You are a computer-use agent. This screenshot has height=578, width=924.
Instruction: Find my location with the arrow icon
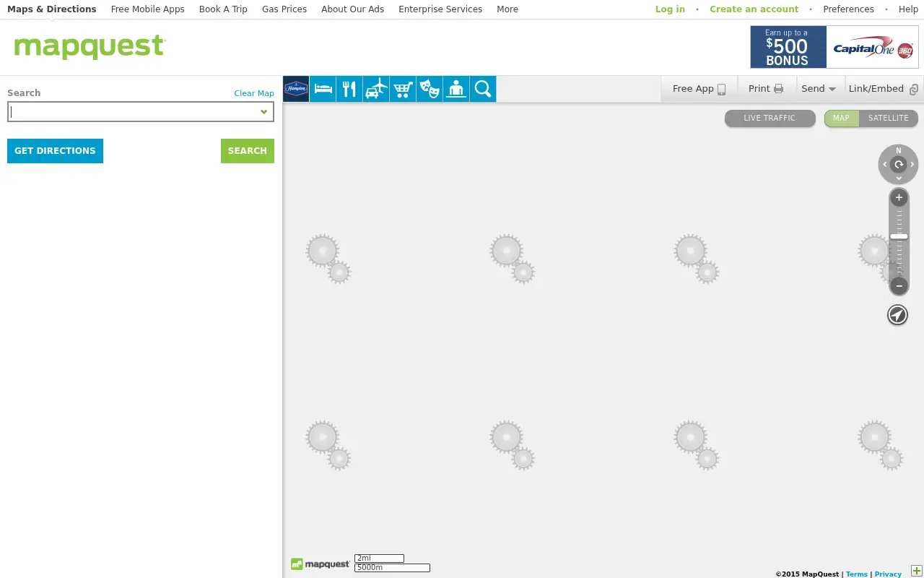[x=897, y=315]
